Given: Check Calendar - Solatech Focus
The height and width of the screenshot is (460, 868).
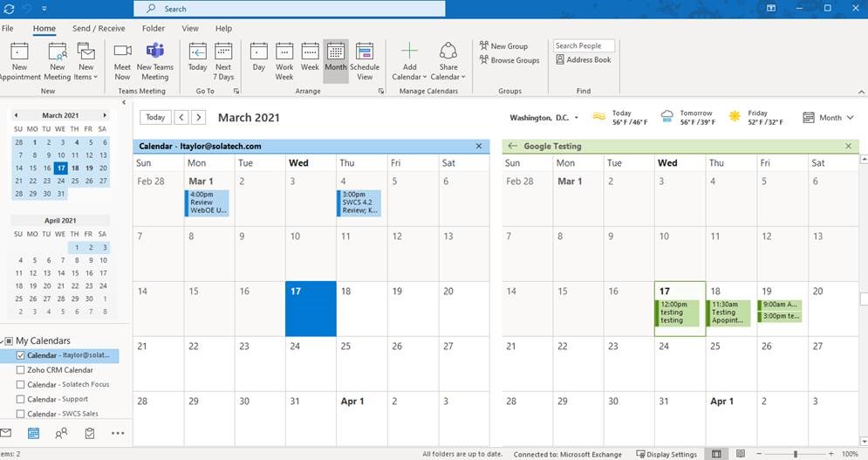Looking at the screenshot, I should 20,385.
